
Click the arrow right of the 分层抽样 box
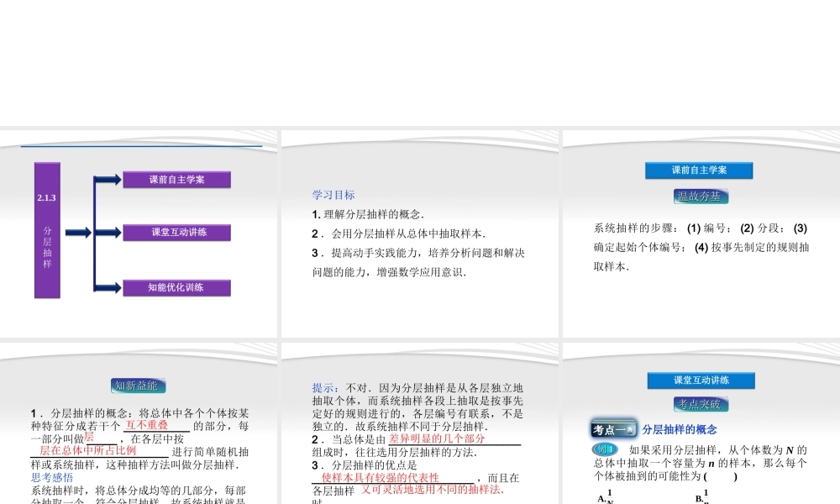(x=78, y=233)
